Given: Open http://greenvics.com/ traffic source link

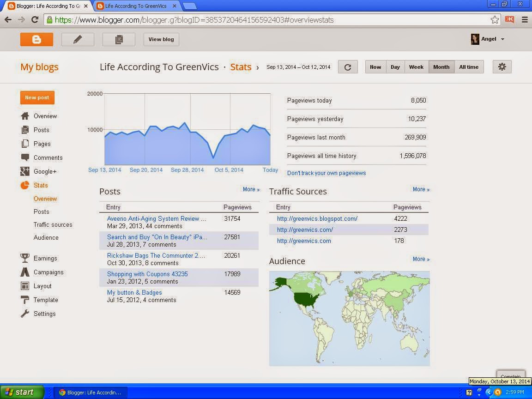Looking at the screenshot, I should (305, 230).
